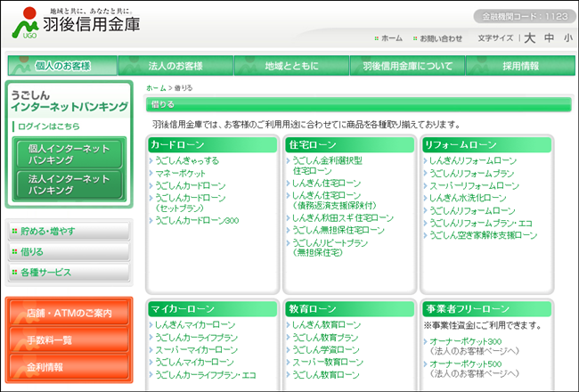Open うごしん空き家解体支援ローン link
The width and height of the screenshot is (579, 392).
tap(483, 235)
